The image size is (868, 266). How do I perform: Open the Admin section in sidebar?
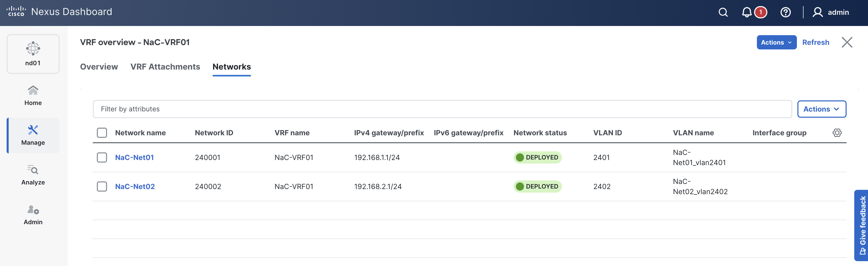[x=33, y=215]
